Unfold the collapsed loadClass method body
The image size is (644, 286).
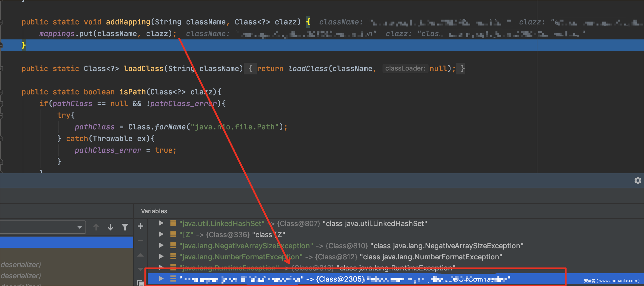pyautogui.click(x=250, y=69)
